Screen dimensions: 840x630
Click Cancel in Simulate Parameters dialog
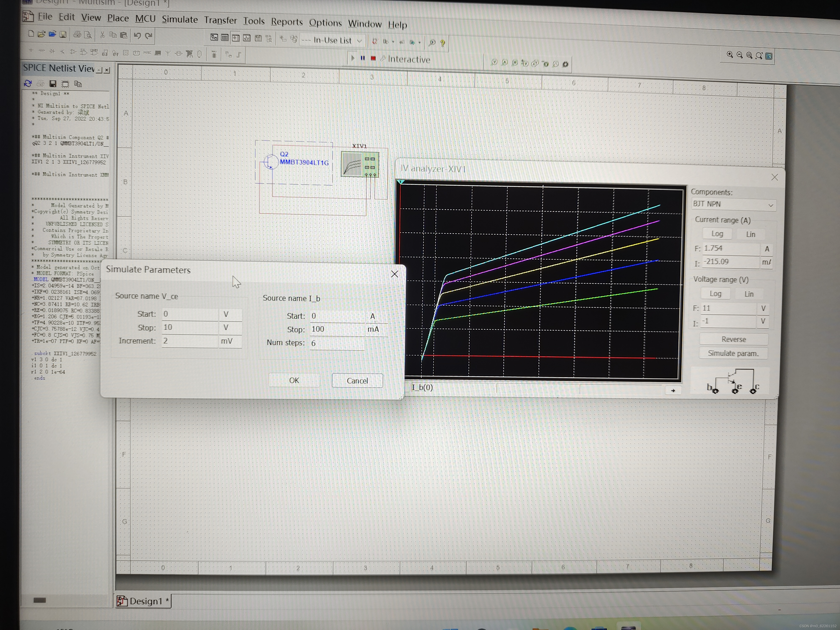[357, 381]
